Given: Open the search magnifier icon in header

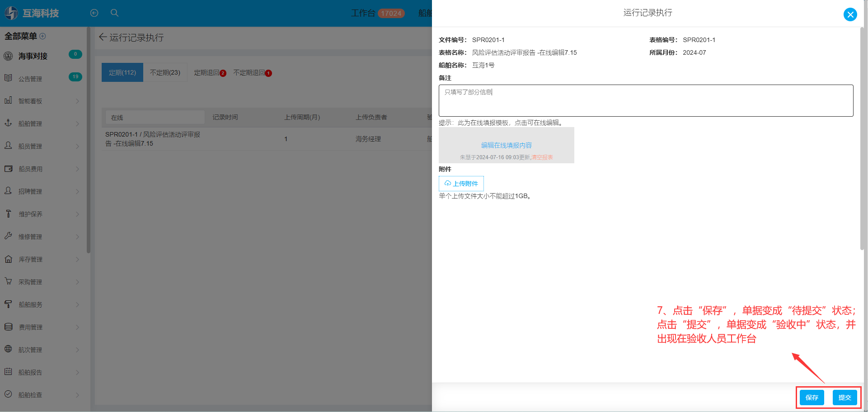Looking at the screenshot, I should coord(115,13).
